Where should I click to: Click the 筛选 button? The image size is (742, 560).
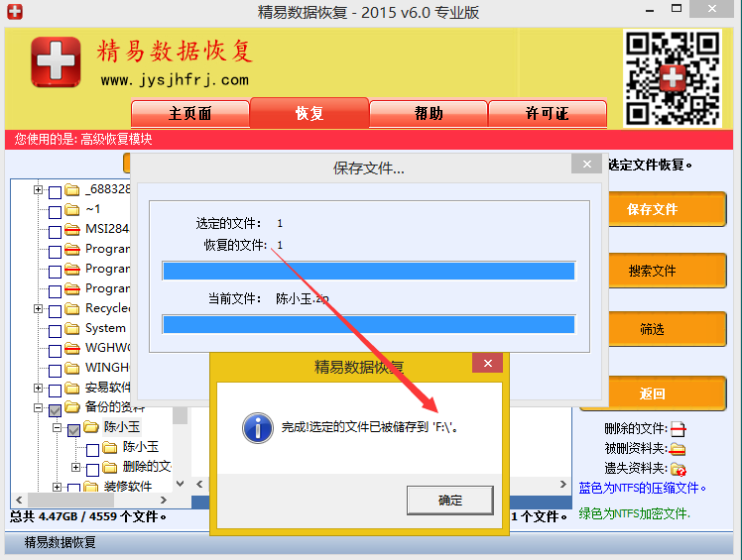[668, 329]
